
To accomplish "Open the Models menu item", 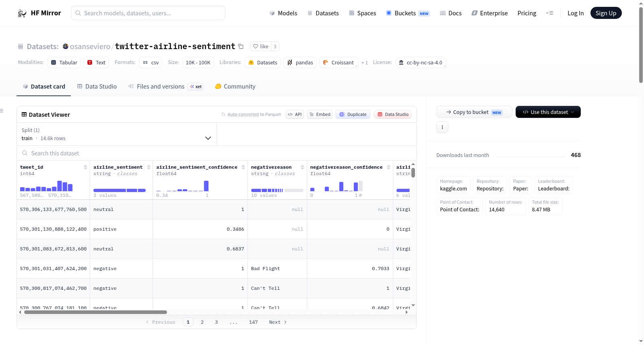I will coord(283,13).
